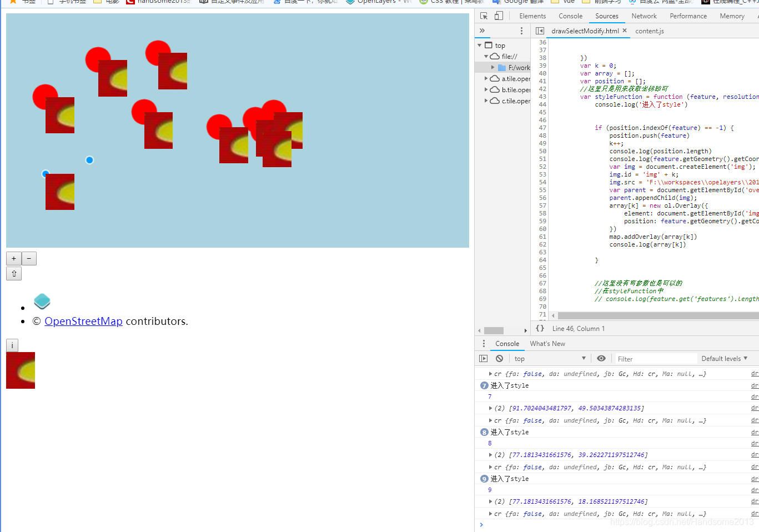
Task: Collapse the top frame tree node
Action: pyautogui.click(x=480, y=46)
